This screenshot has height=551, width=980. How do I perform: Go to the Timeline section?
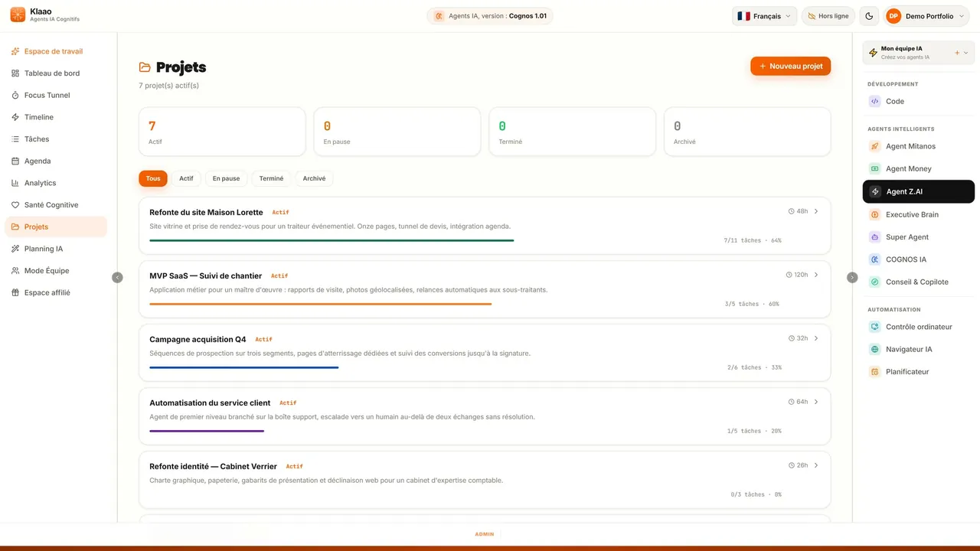pos(56,117)
